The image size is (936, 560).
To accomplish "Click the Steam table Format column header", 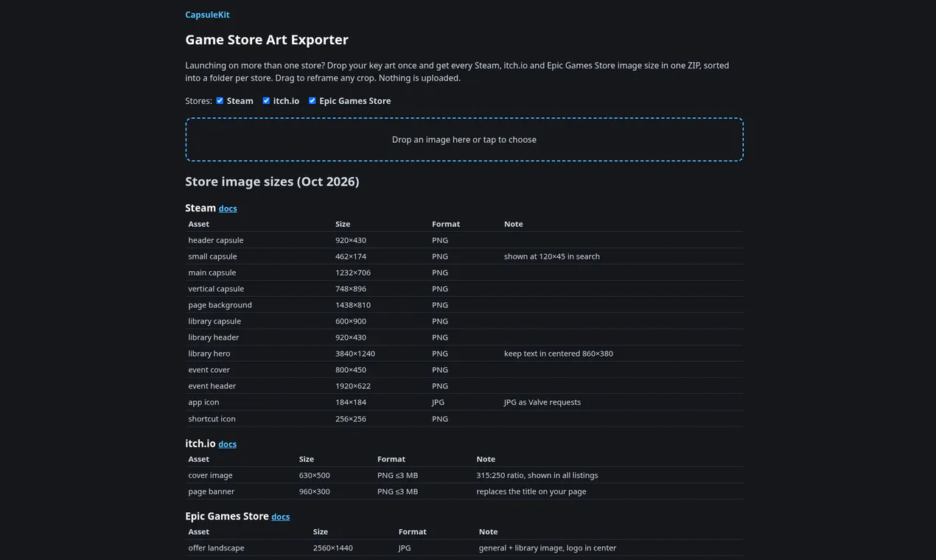I will point(446,224).
